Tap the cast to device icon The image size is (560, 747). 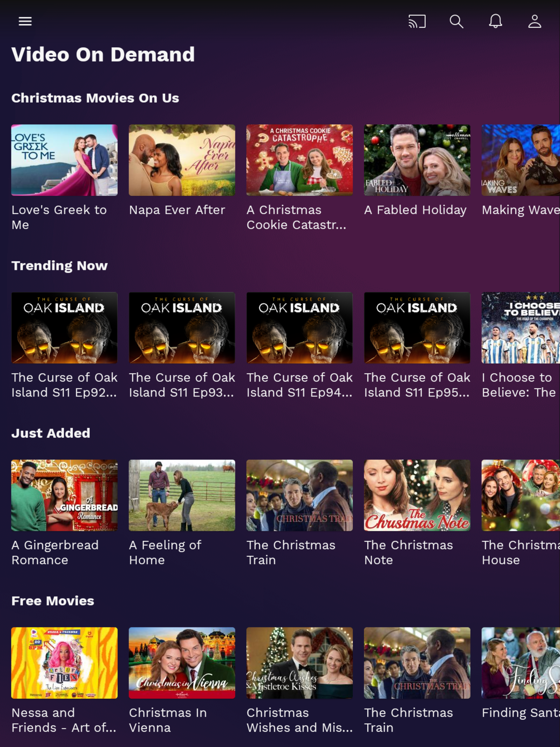(417, 21)
